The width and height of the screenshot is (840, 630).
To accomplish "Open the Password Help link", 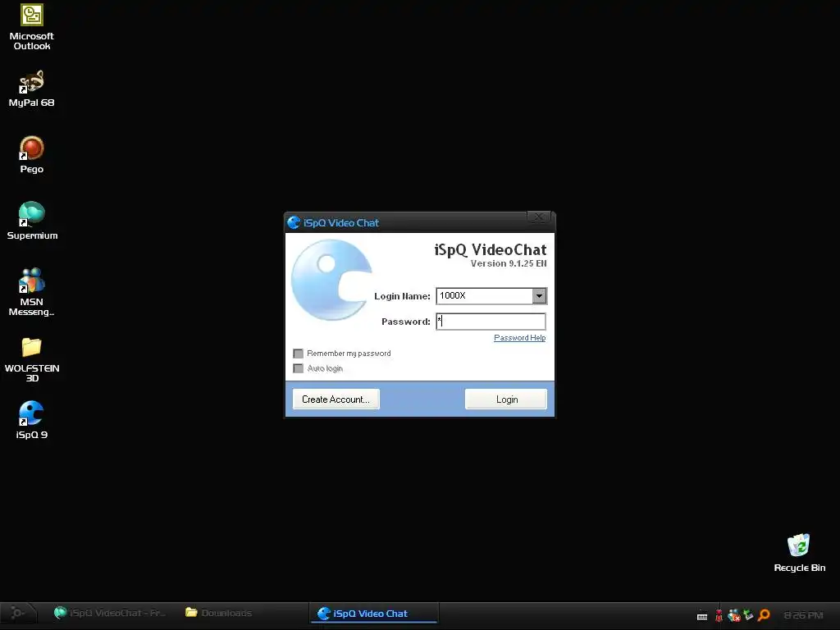I will (519, 337).
